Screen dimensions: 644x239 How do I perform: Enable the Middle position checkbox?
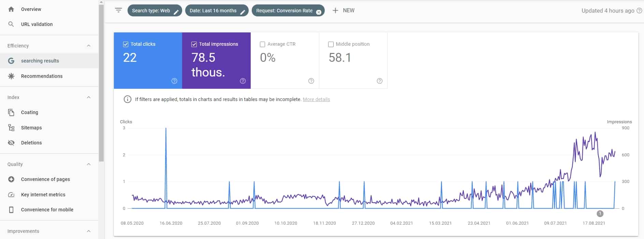331,44
